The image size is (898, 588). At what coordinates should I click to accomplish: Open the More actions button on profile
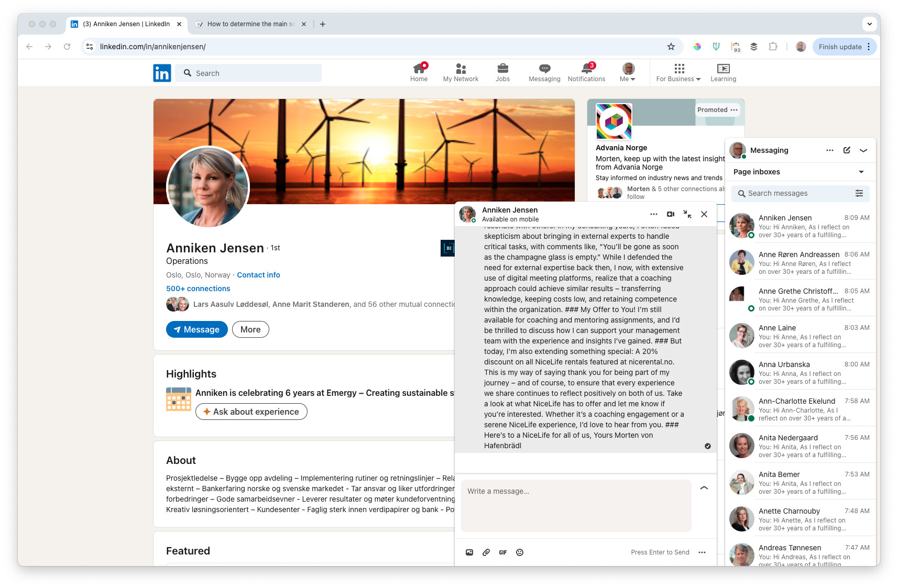point(250,329)
